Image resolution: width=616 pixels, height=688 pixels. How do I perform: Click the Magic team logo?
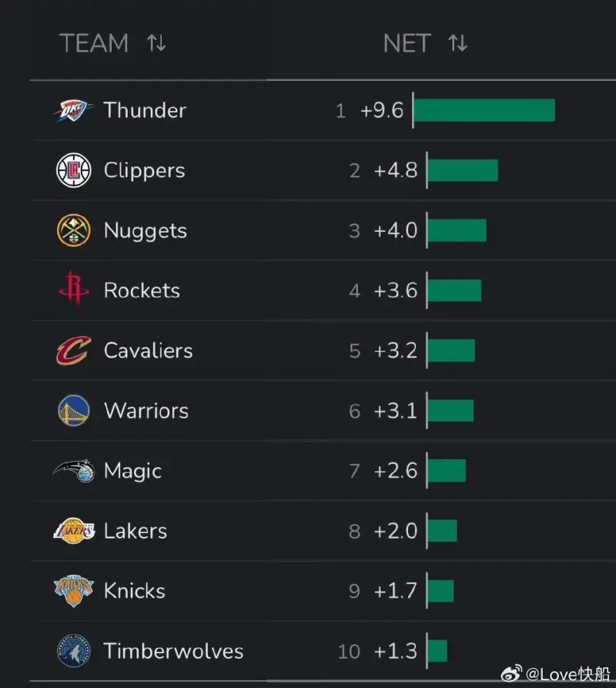click(x=74, y=471)
